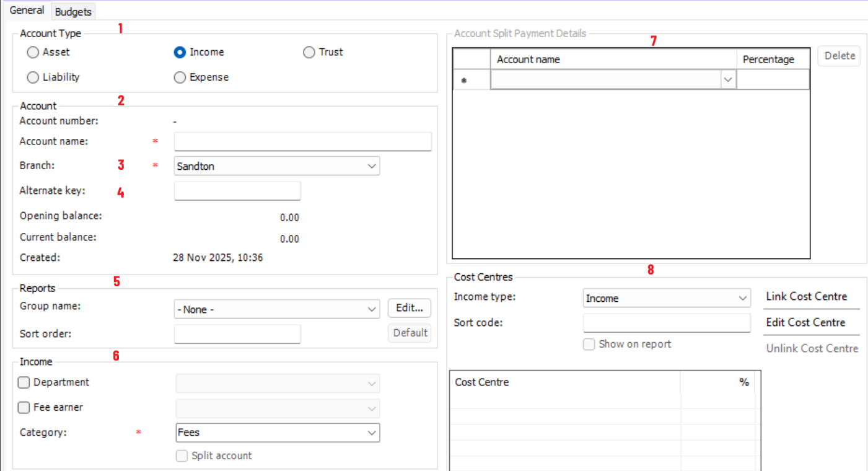The image size is (868, 471).
Task: Click the Percentage cell in split grid
Action: [x=773, y=80]
